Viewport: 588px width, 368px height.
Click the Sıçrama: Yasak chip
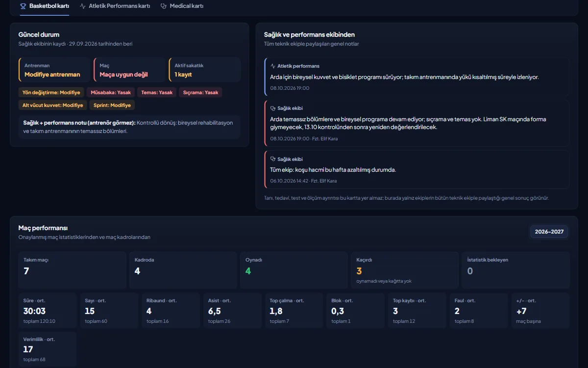click(x=200, y=92)
